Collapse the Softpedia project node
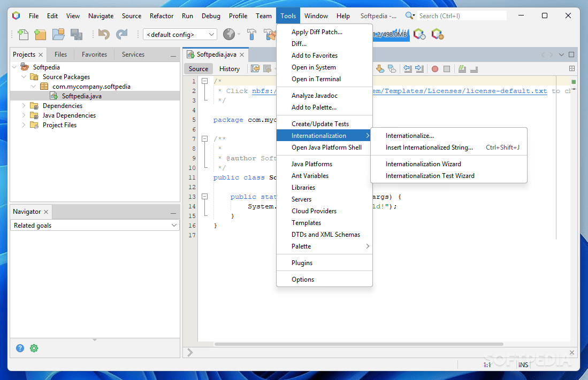 pos(14,67)
